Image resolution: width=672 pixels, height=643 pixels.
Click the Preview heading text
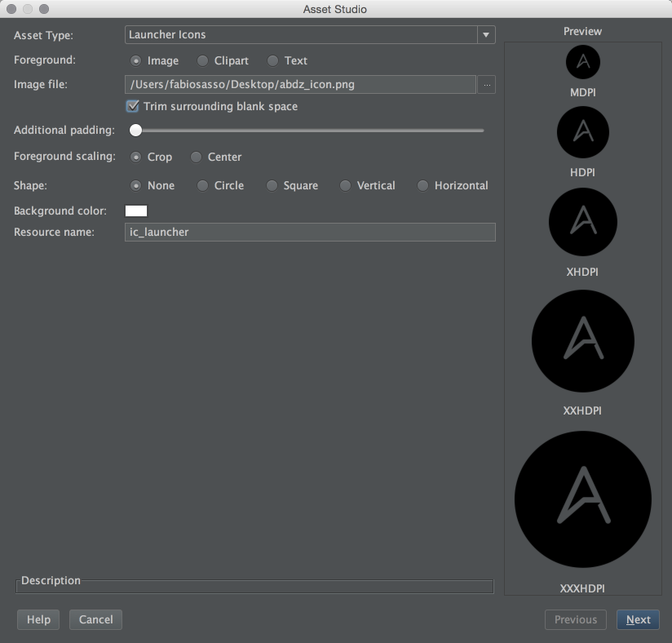coord(582,31)
